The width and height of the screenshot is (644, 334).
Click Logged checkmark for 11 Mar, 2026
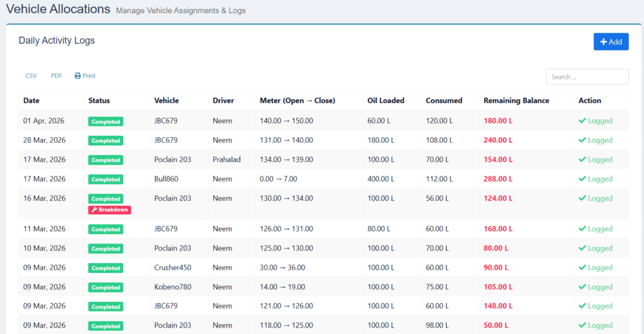click(x=596, y=229)
